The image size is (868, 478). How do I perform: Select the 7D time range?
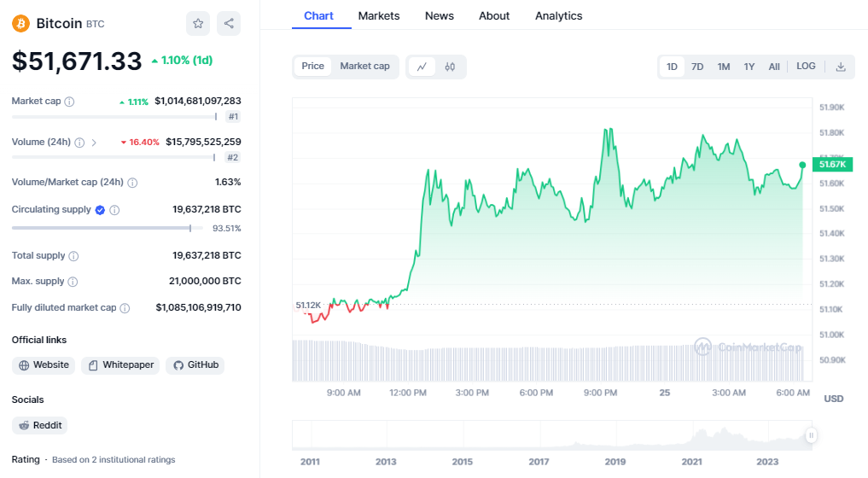pyautogui.click(x=697, y=67)
